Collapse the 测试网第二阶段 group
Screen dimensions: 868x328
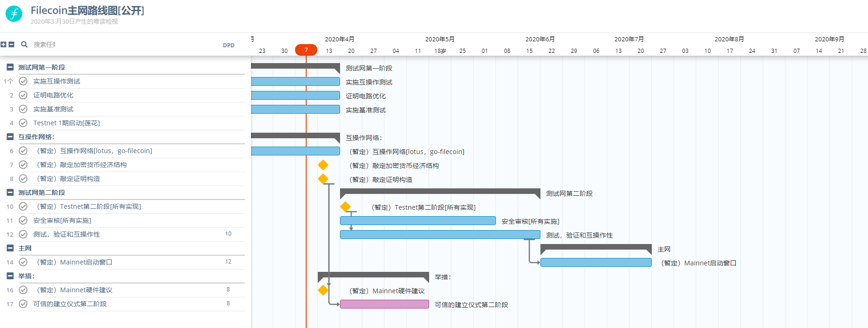click(10, 193)
